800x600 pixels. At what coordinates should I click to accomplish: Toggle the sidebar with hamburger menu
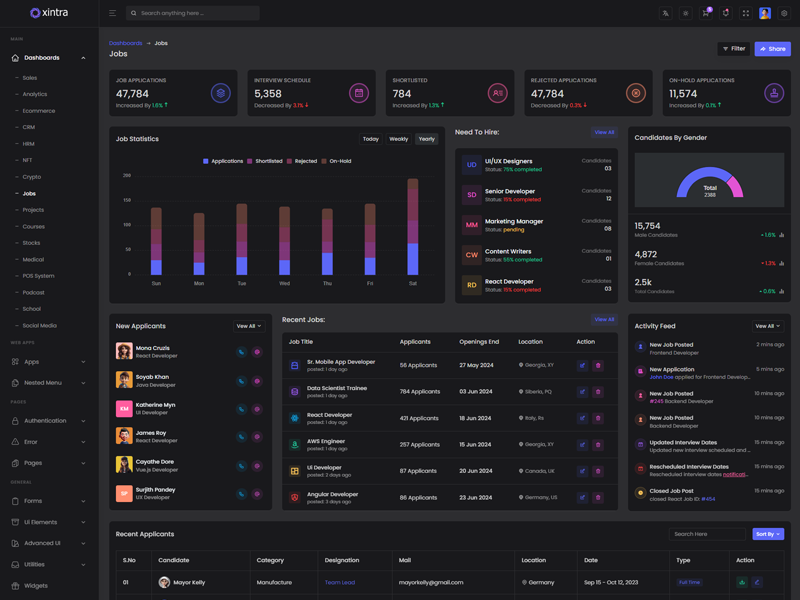(112, 13)
